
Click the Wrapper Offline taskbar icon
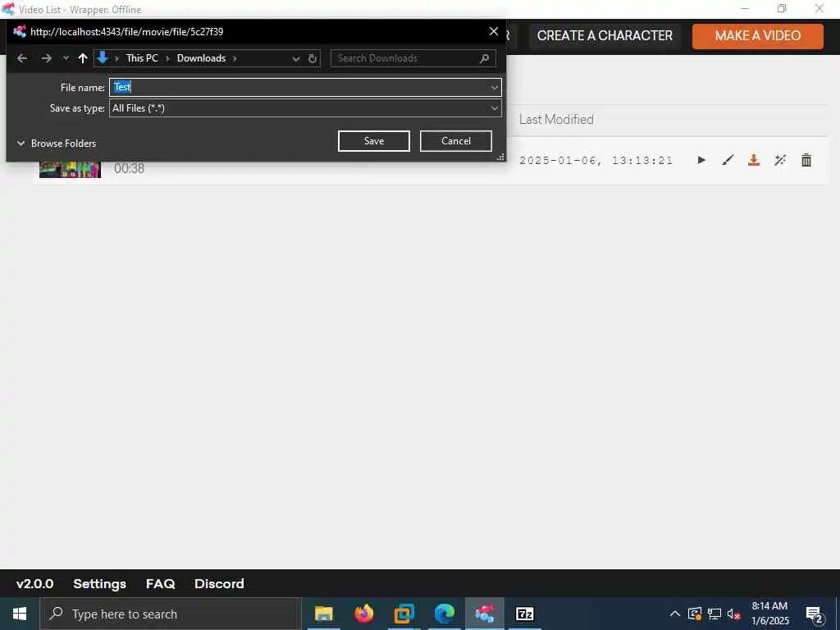coord(484,614)
